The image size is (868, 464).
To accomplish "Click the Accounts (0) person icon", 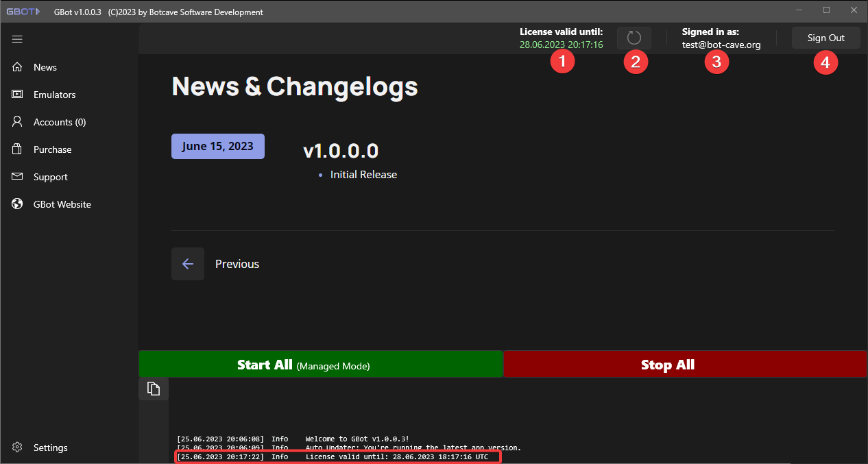I will [18, 122].
